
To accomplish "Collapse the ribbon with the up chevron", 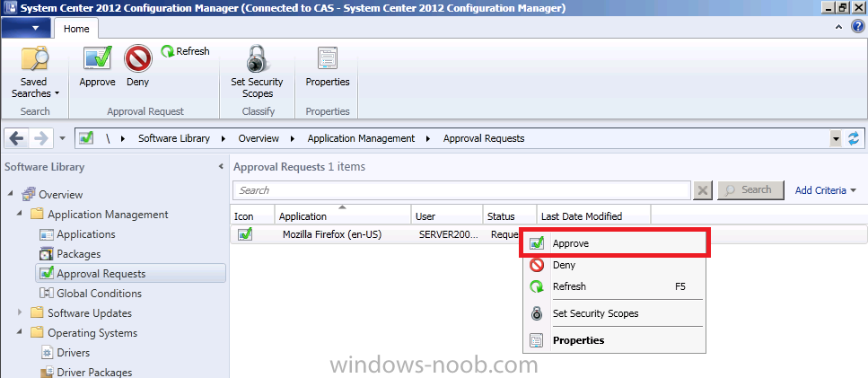I will [839, 27].
